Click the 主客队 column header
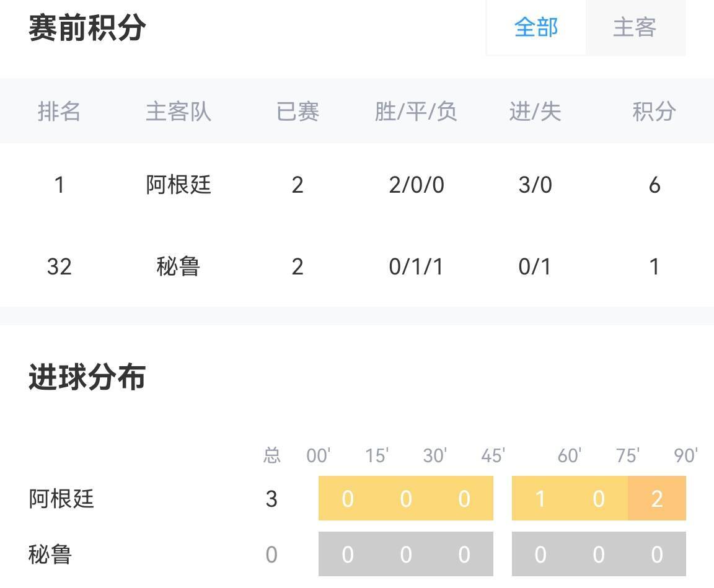Screen dimensions: 714x588 178,112
